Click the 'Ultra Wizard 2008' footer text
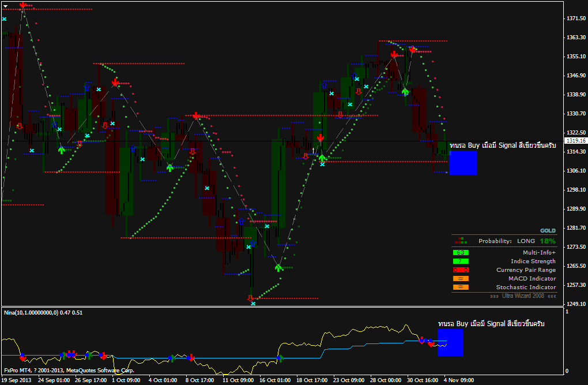Screen dimensions: 588x385 (523, 296)
